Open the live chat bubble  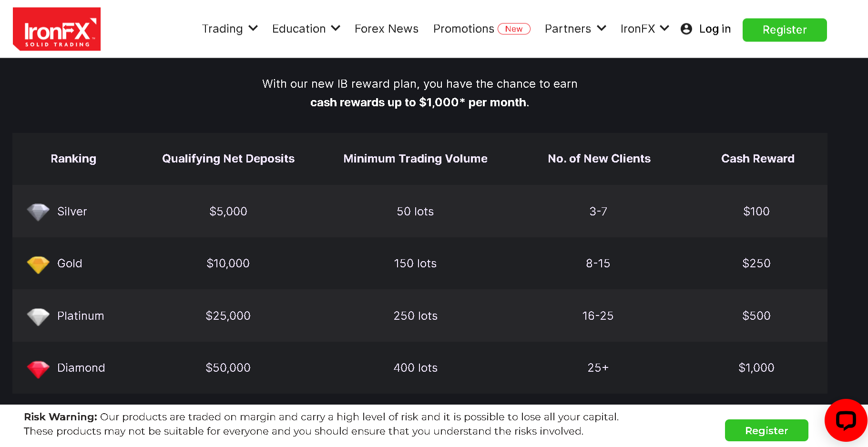[846, 420]
